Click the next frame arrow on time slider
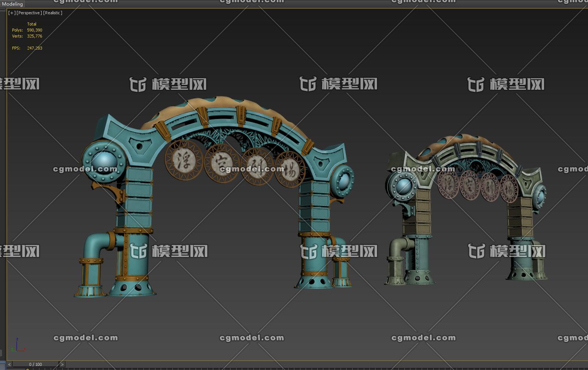588x370 pixels. pos(62,364)
